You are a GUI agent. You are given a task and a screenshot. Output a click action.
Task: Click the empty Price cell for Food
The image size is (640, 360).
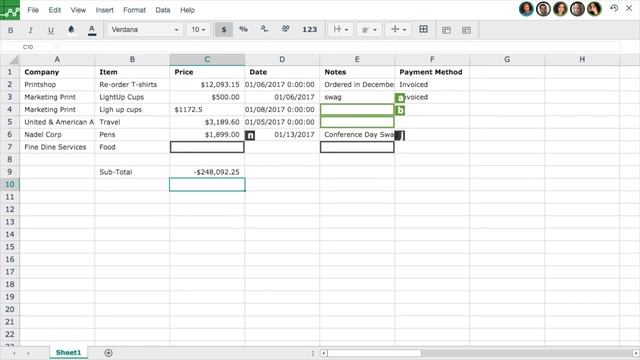207,147
